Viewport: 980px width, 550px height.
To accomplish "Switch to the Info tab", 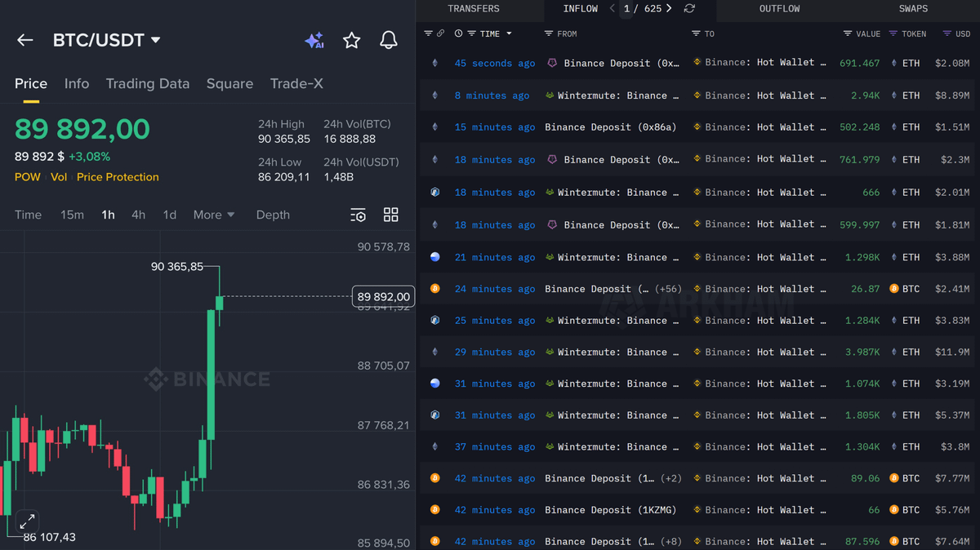I will (77, 83).
